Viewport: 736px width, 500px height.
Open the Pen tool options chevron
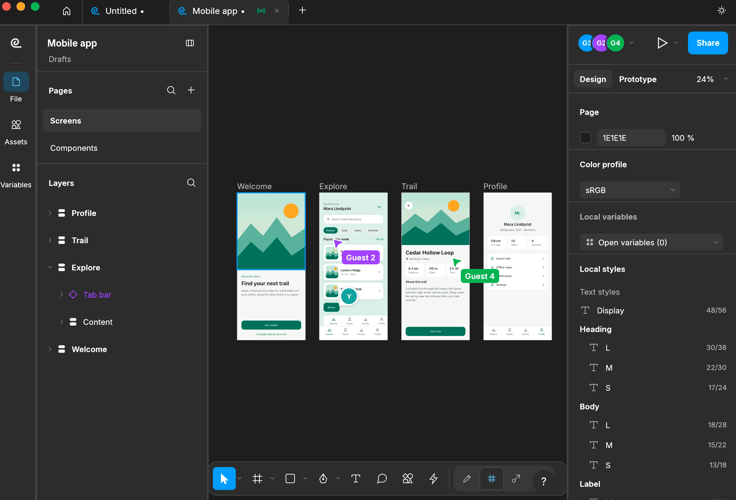point(338,479)
